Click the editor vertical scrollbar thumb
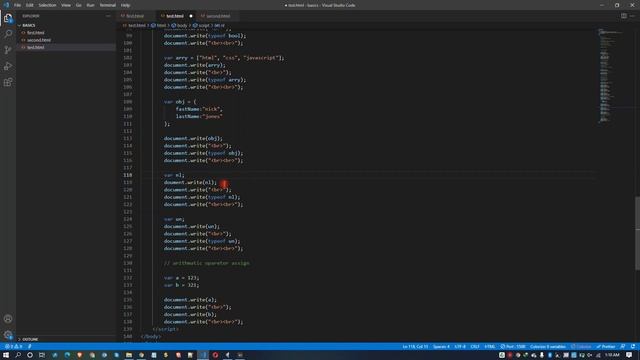The width and height of the screenshot is (640, 360). pos(637,233)
